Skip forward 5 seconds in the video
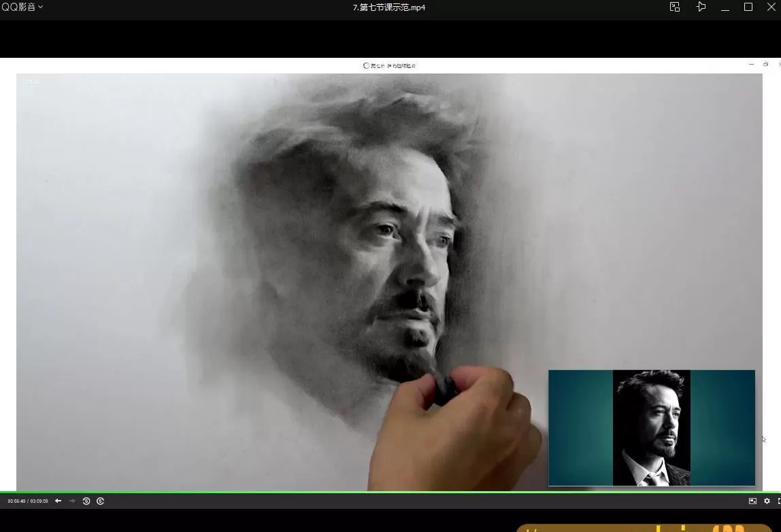 (100, 501)
